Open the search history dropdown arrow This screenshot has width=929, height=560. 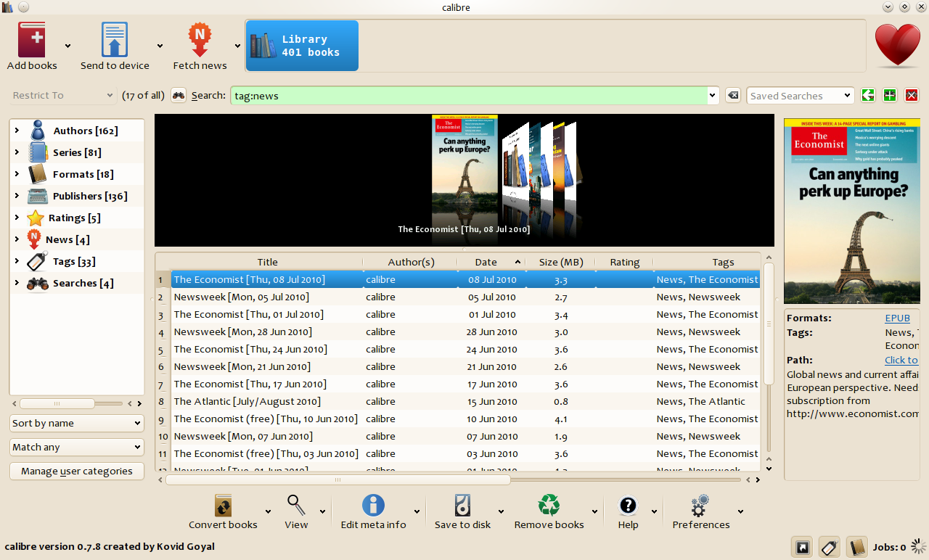point(713,96)
